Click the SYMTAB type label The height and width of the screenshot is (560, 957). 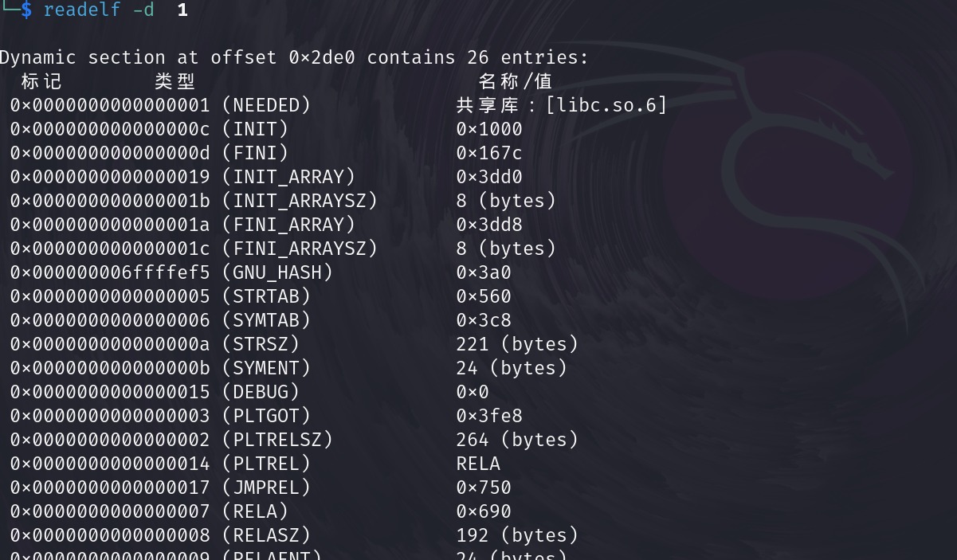266,320
